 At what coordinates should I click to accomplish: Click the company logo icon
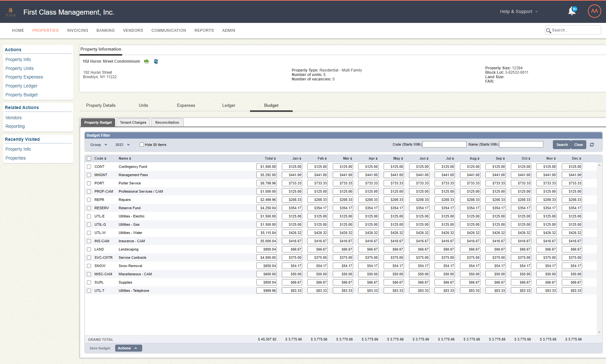tap(10, 12)
